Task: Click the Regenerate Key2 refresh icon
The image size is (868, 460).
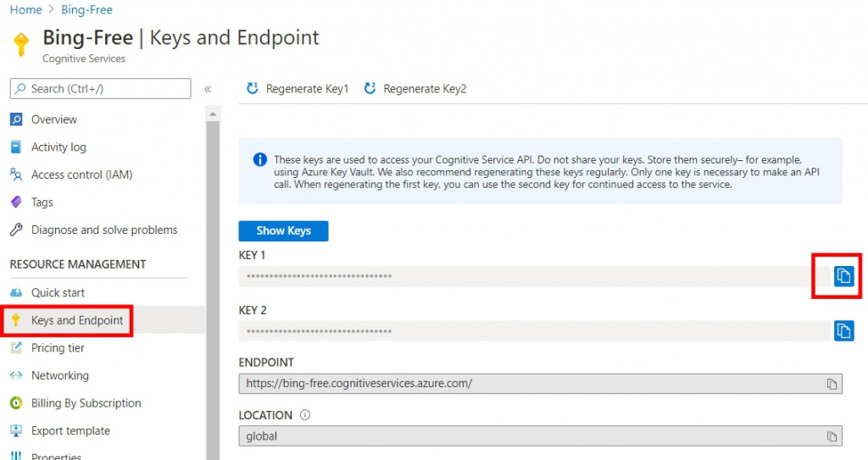Action: [x=370, y=88]
